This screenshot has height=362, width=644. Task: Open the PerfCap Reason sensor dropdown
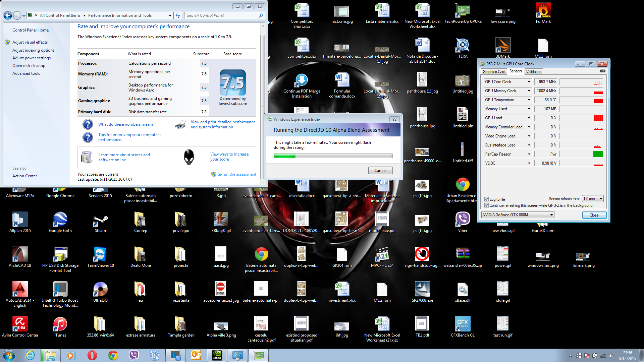point(529,154)
